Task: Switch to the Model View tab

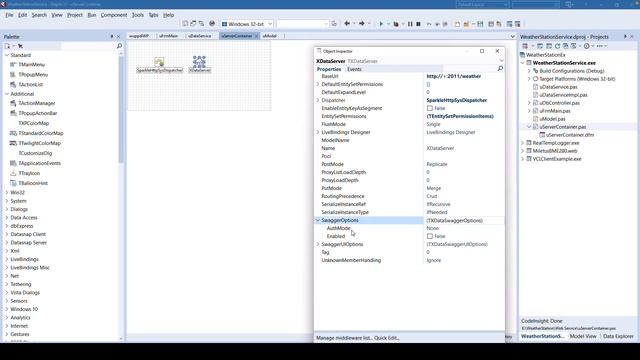Action: coord(583,336)
